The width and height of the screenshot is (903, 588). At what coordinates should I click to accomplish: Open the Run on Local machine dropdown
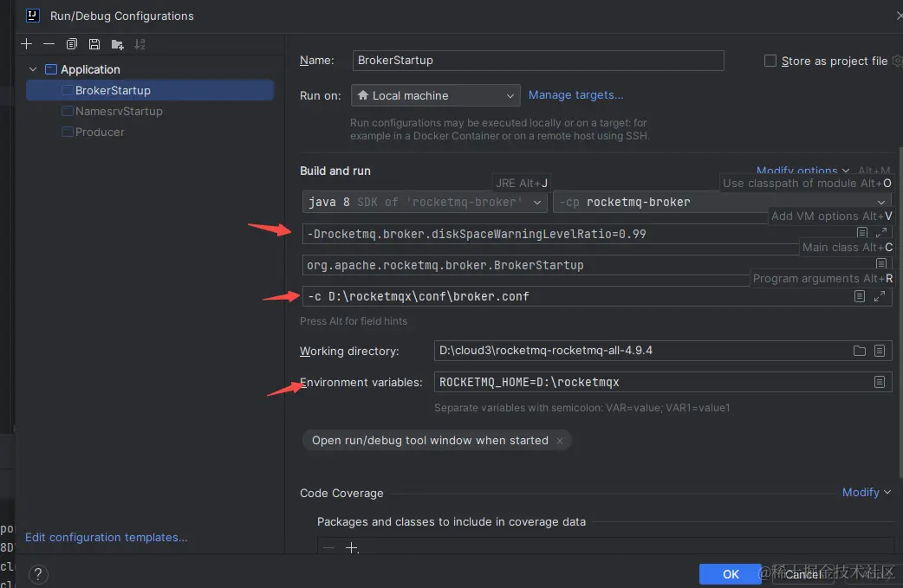coord(435,95)
